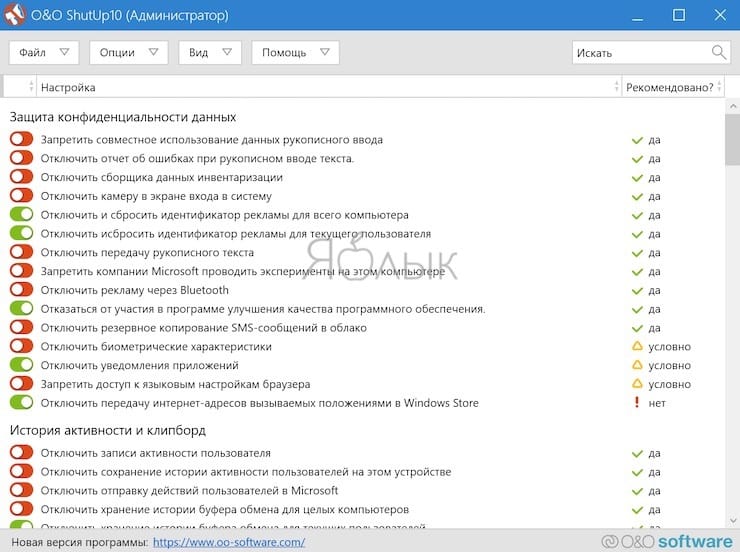The image size is (740, 552).
Task: Click green checkmark for SMS-сообщений row
Action: point(637,328)
